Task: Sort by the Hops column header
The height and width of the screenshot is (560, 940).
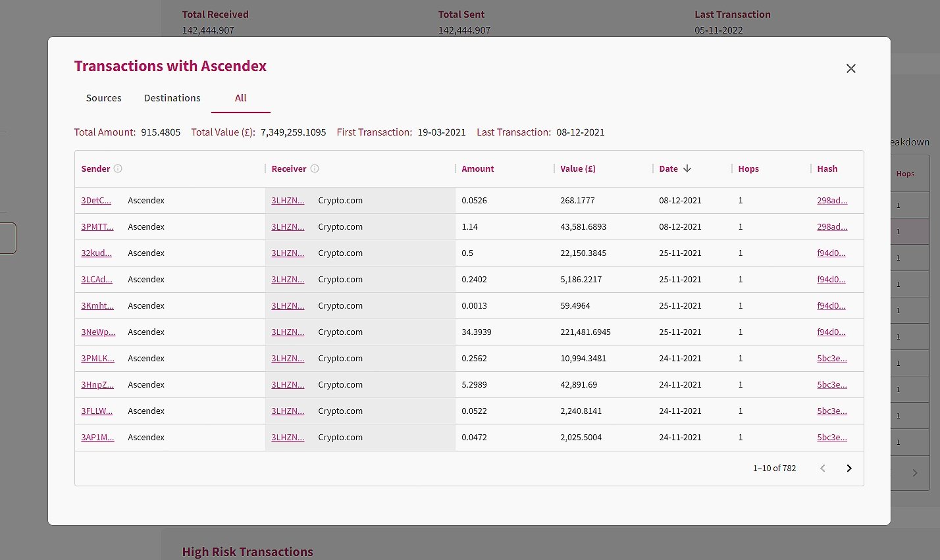Action: [x=748, y=169]
